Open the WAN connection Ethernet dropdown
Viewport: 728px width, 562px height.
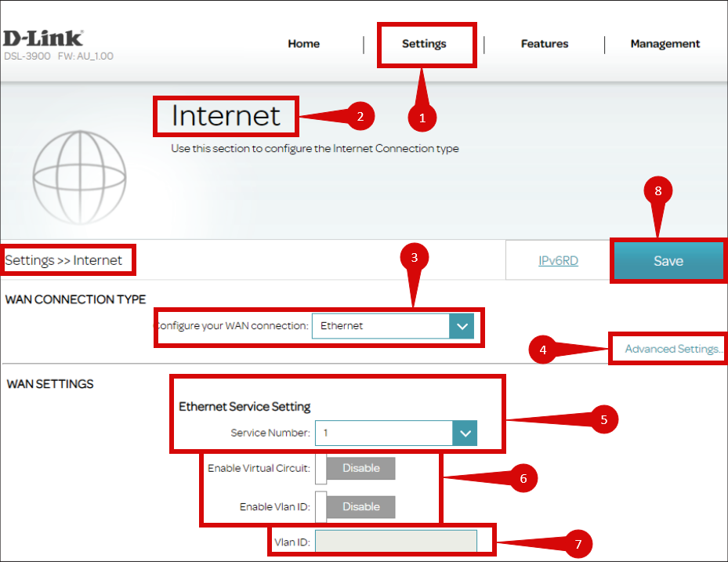pos(393,326)
